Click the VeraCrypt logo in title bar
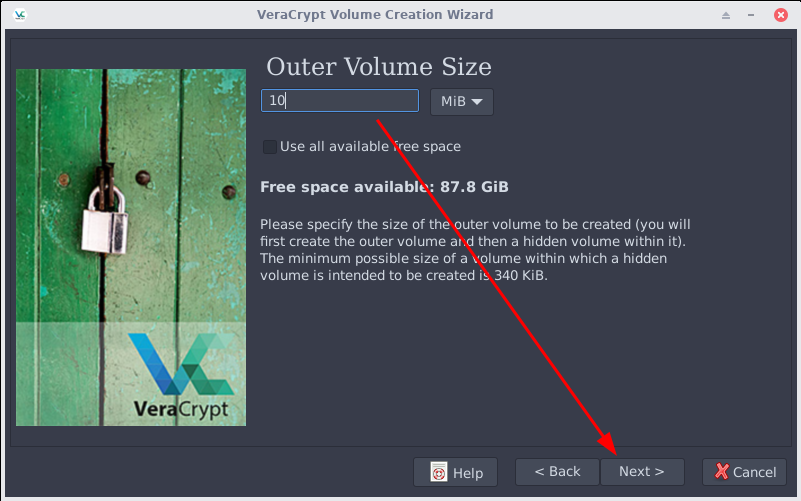Screen dimensions: 801x501 click(19, 15)
